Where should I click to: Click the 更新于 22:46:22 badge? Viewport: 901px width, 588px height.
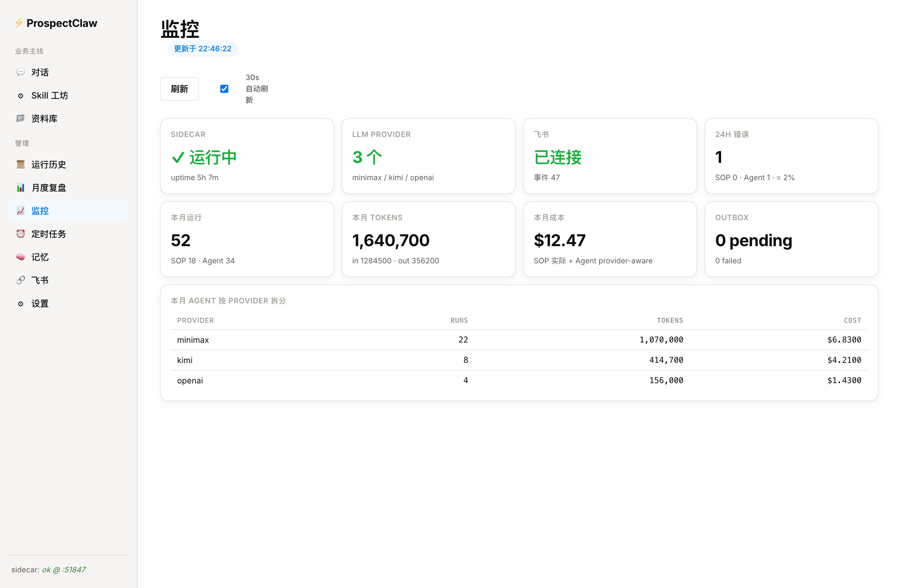coord(202,49)
